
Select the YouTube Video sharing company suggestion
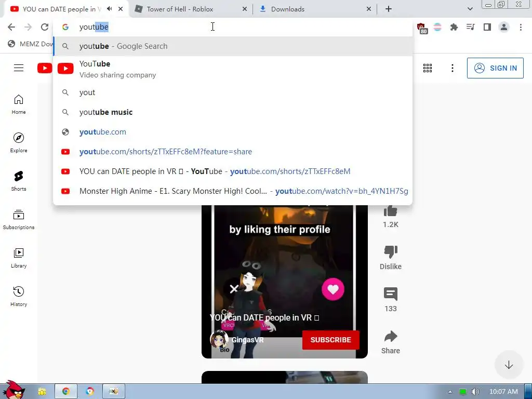[233, 69]
